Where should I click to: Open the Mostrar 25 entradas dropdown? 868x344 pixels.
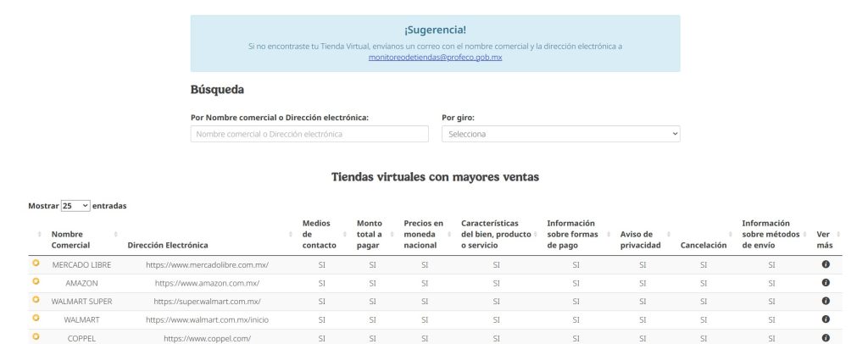click(x=75, y=206)
